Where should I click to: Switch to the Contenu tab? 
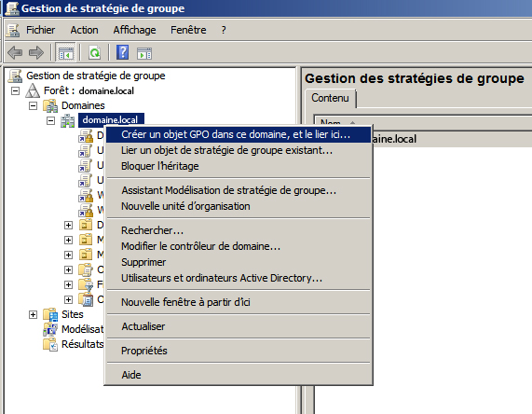point(330,98)
